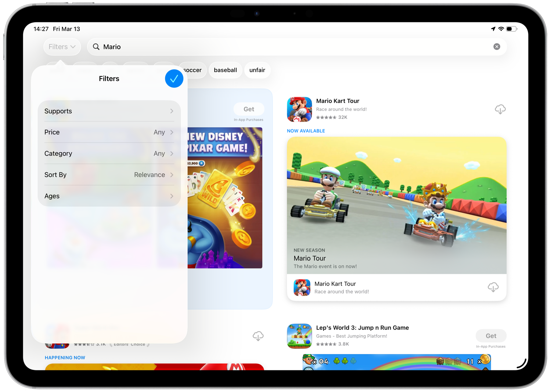
Task: Clear the Mario search query
Action: (x=497, y=47)
